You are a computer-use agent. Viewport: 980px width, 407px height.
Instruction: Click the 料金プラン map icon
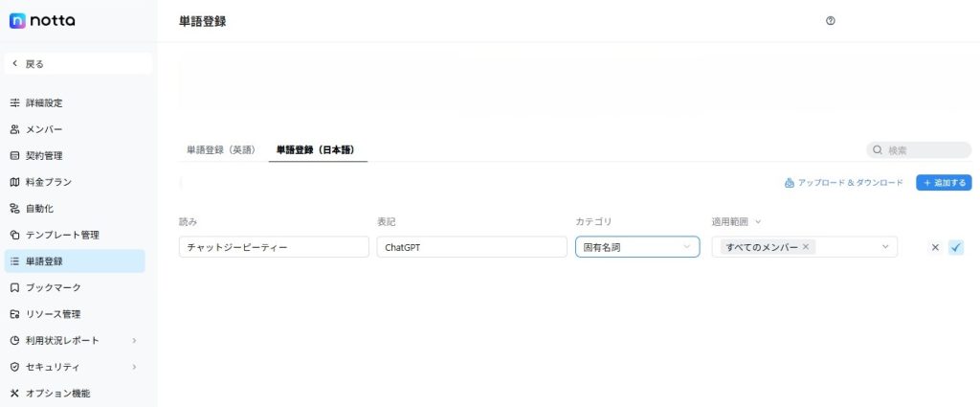tap(14, 182)
